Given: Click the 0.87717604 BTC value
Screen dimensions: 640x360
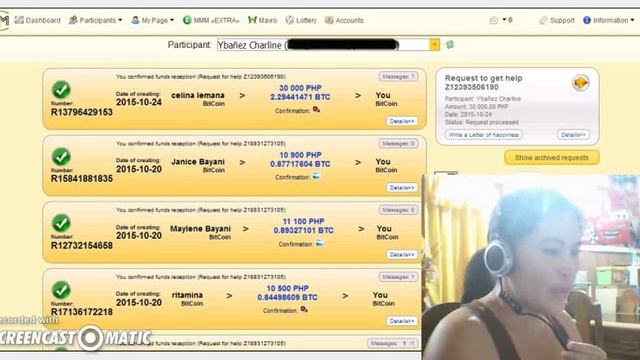Looking at the screenshot, I should 300,164.
